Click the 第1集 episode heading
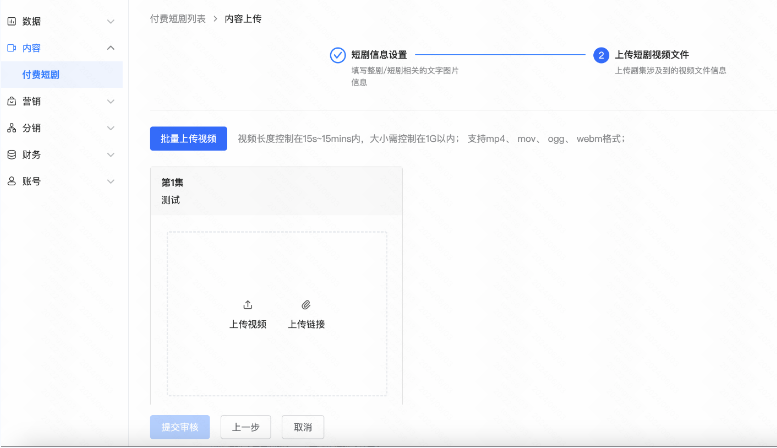This screenshot has width=777, height=448. 172,182
